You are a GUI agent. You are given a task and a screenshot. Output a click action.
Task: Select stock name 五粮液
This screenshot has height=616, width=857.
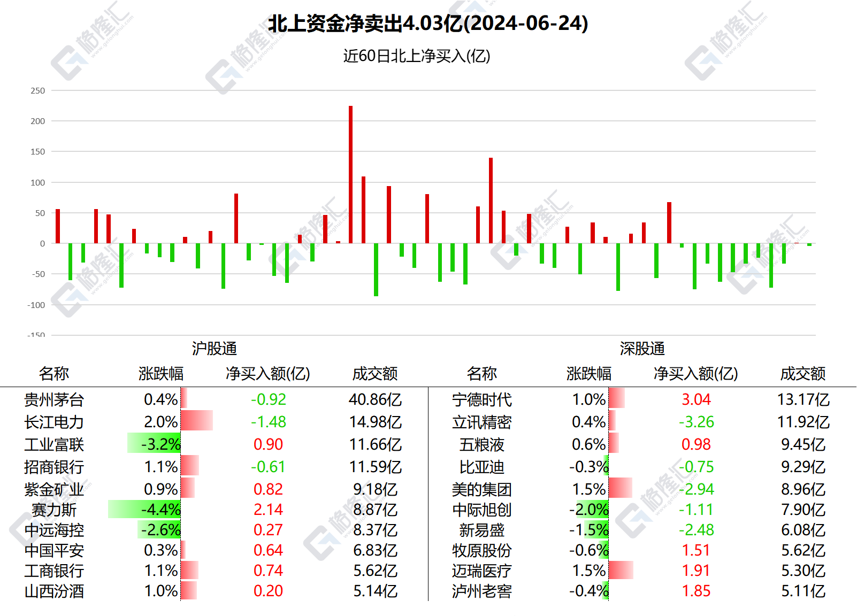point(482,444)
